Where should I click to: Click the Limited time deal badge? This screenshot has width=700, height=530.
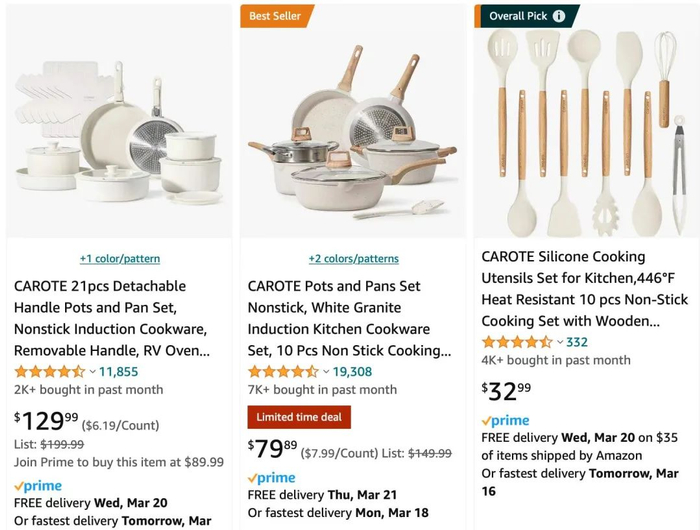pyautogui.click(x=298, y=417)
